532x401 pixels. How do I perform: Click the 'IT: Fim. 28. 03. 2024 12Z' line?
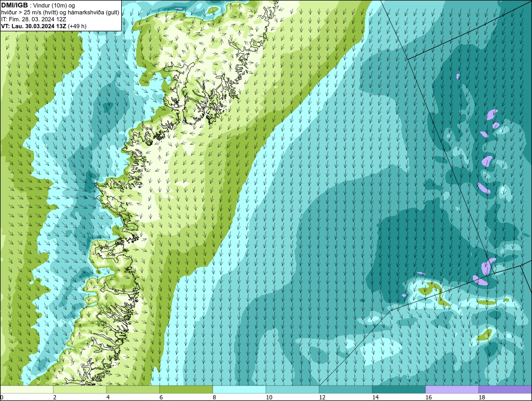[33, 19]
